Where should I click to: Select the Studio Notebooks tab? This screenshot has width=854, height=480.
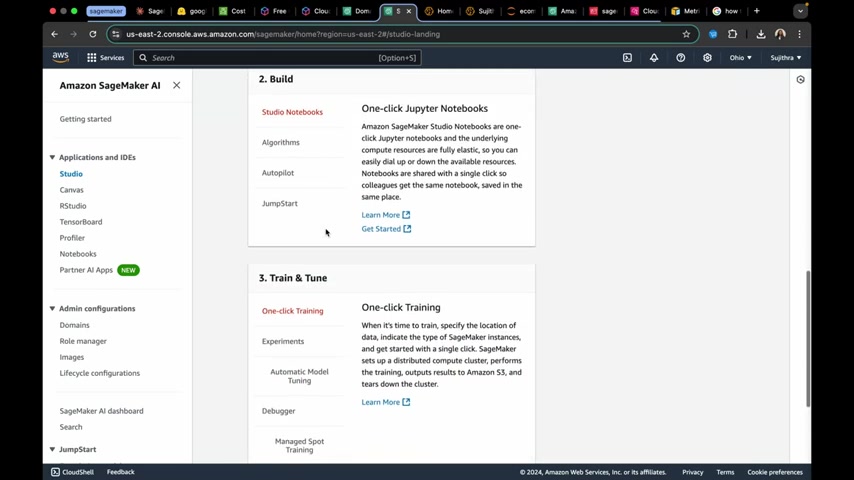click(x=292, y=112)
